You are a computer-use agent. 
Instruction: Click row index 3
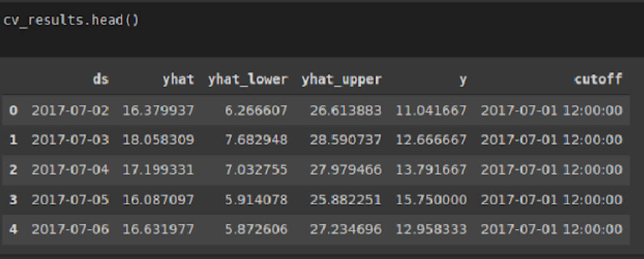[x=13, y=200]
